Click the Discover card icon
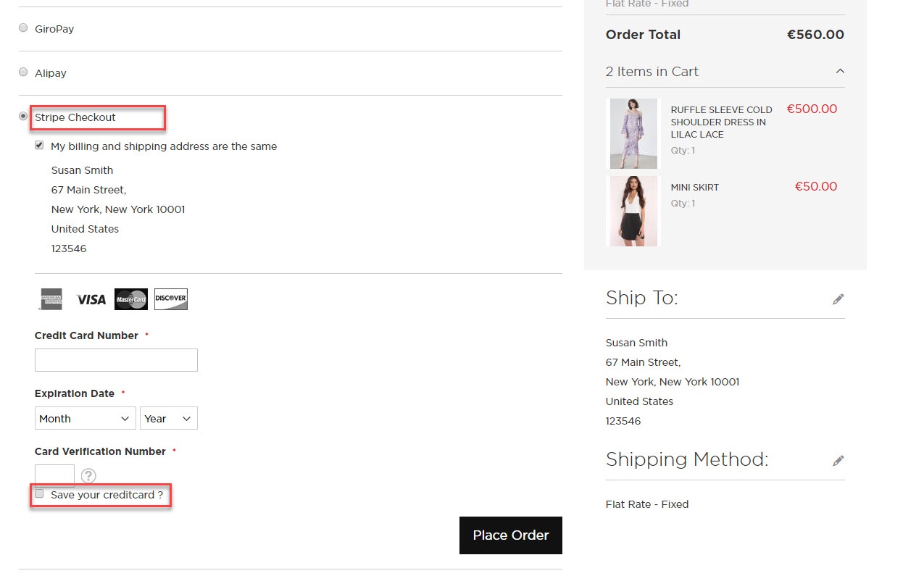Screen dimensions: 924x576 point(170,299)
